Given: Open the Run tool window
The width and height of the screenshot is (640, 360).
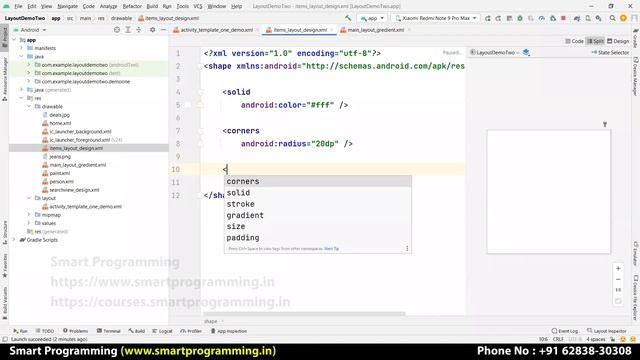Looking at the screenshot, I should click(x=20, y=331).
